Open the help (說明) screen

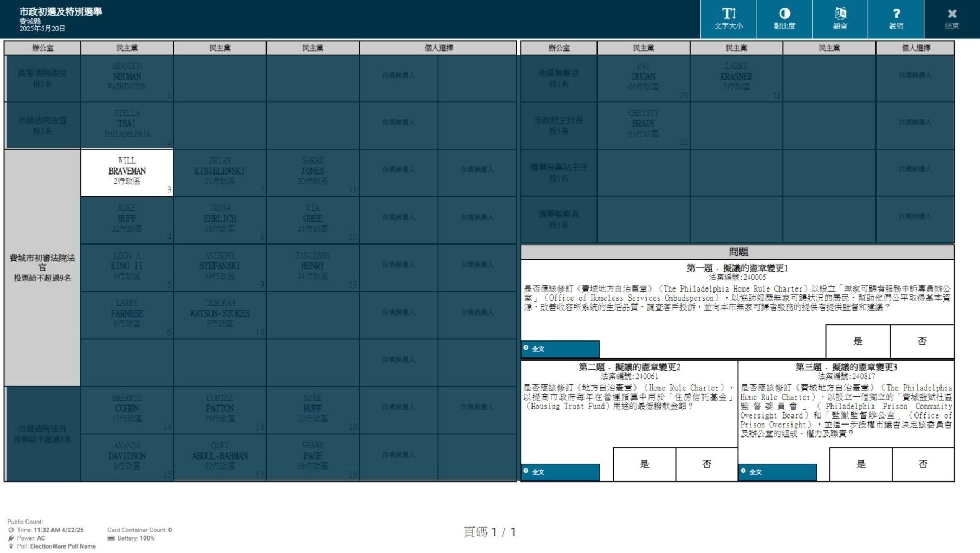pyautogui.click(x=895, y=19)
